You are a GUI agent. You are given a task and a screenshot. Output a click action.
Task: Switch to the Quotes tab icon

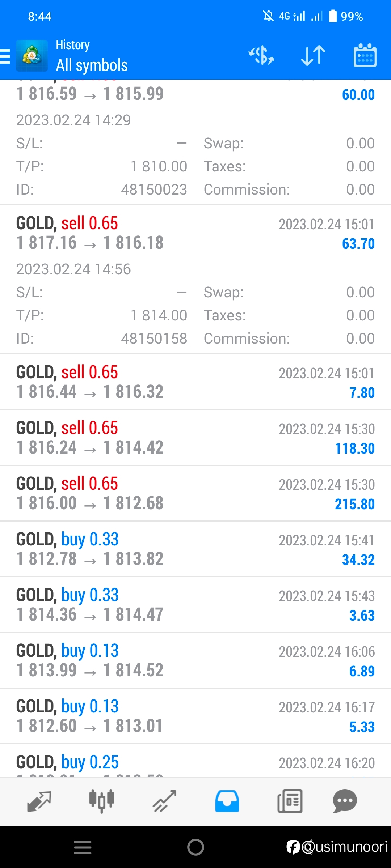pos(39,802)
